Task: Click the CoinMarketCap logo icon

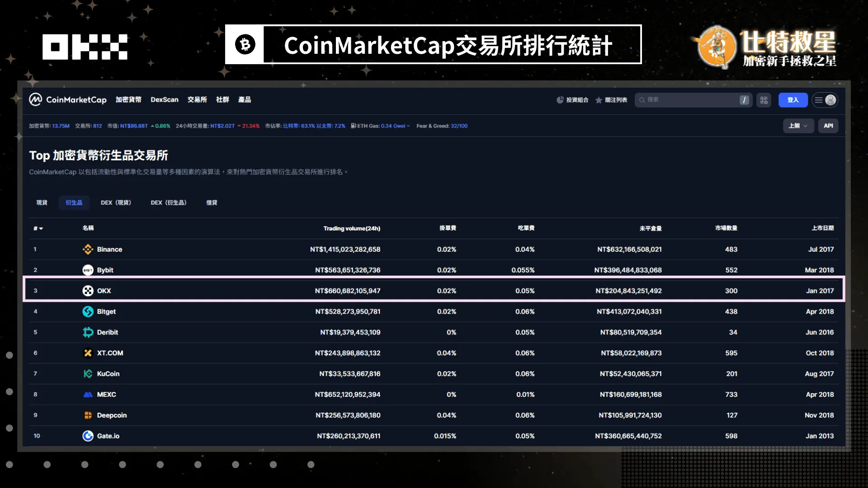Action: (x=36, y=99)
